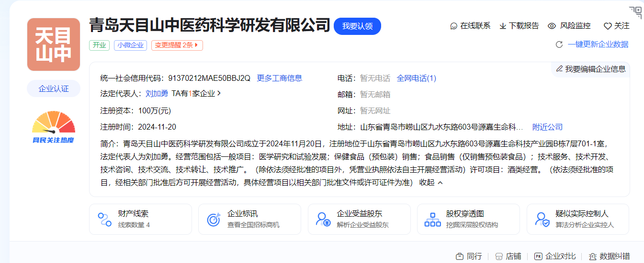This screenshot has height=263, width=644.
Task: Click 解析企业受益股东 subtitle text
Action: pos(363,225)
